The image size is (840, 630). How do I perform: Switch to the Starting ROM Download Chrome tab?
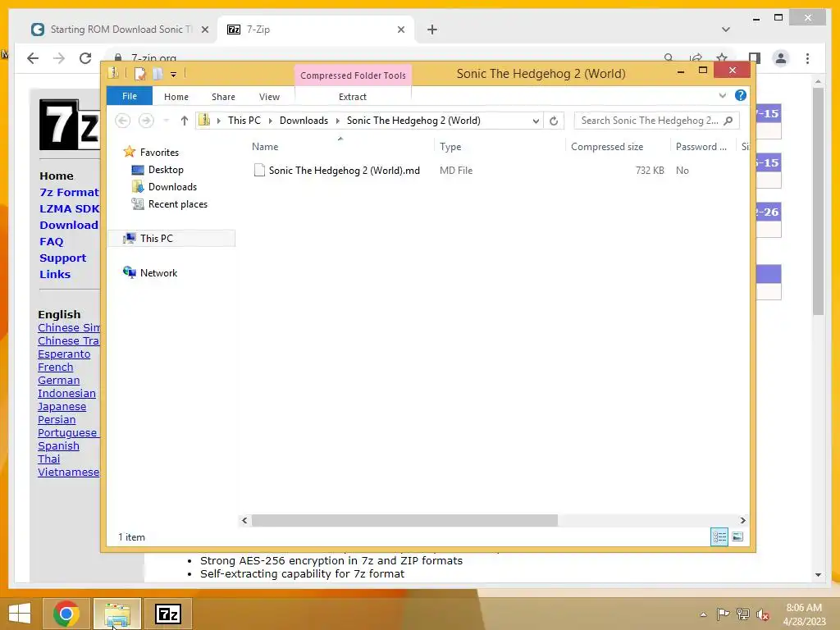click(121, 30)
